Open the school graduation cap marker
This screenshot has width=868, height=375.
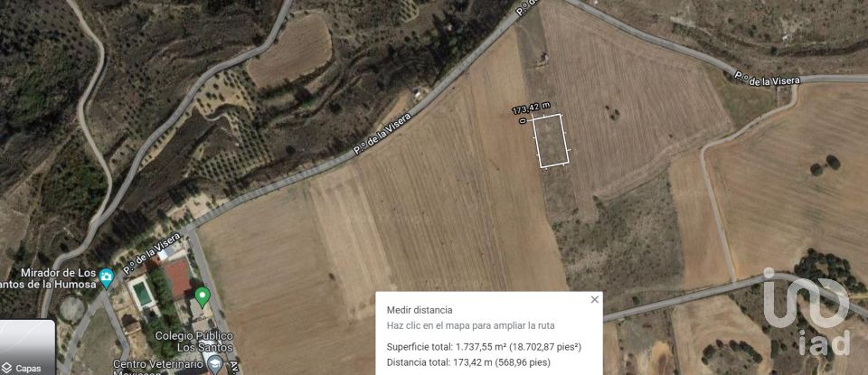(213, 364)
